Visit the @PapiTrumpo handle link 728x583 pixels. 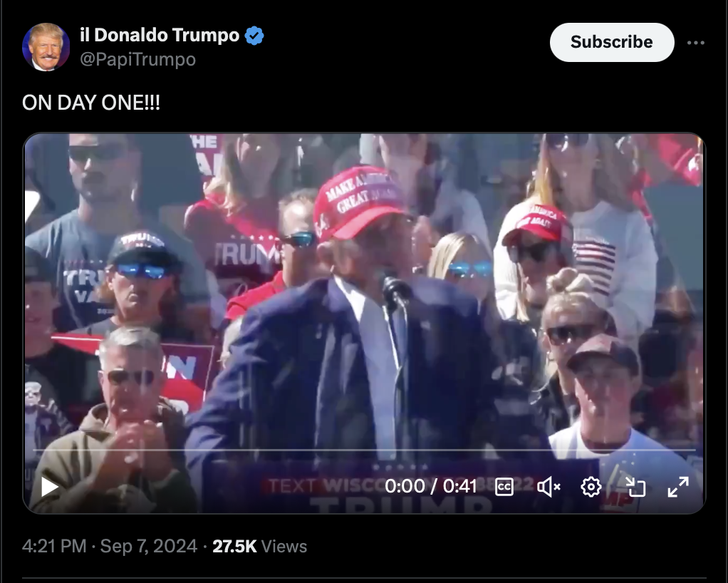click(138, 59)
